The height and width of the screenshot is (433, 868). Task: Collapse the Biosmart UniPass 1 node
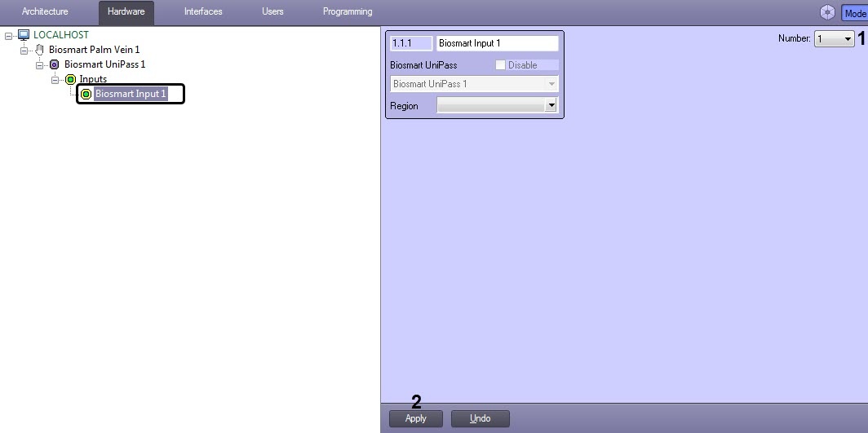click(x=39, y=65)
